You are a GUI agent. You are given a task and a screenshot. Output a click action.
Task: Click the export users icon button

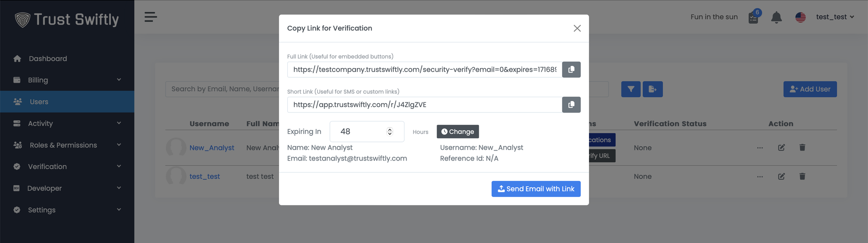pos(652,89)
